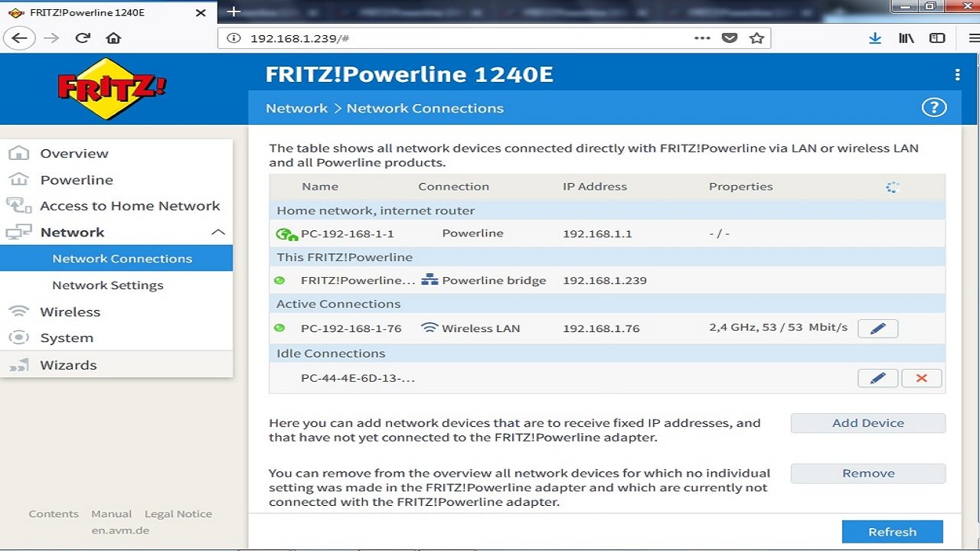Screen dimensions: 980x551
Task: Click the Wireless signal icon in sidebar
Action: (x=18, y=311)
